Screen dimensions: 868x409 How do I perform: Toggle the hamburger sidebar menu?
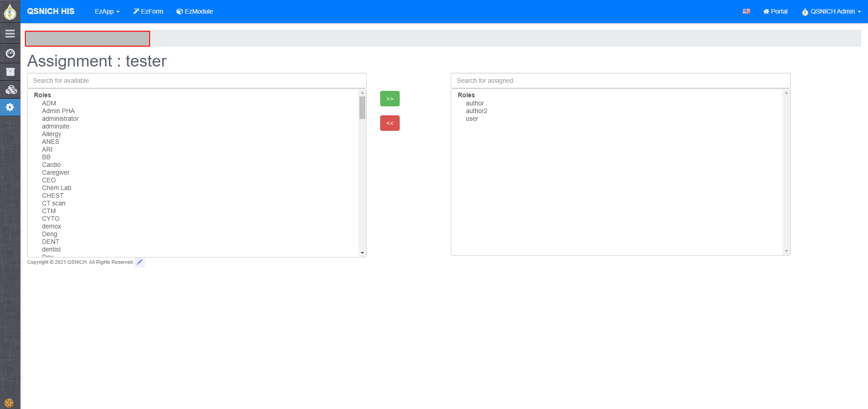point(10,34)
